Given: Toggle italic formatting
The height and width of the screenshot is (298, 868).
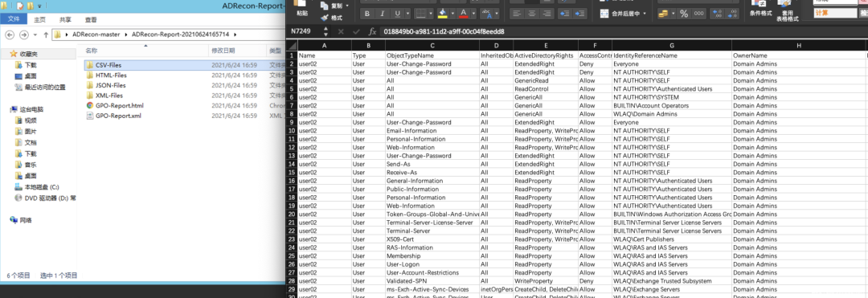Looking at the screenshot, I should pos(382,14).
